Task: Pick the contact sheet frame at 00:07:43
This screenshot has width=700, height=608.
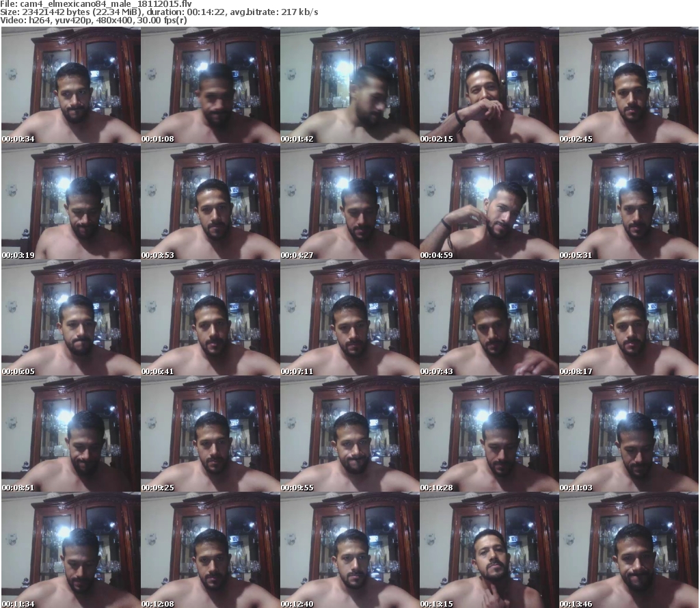Action: coord(489,317)
